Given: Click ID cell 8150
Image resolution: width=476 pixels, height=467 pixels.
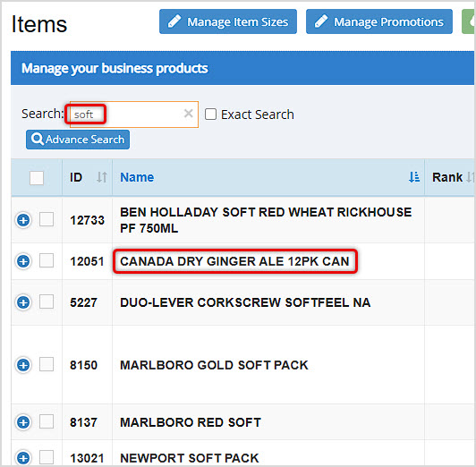Looking at the screenshot, I should (x=83, y=365).
